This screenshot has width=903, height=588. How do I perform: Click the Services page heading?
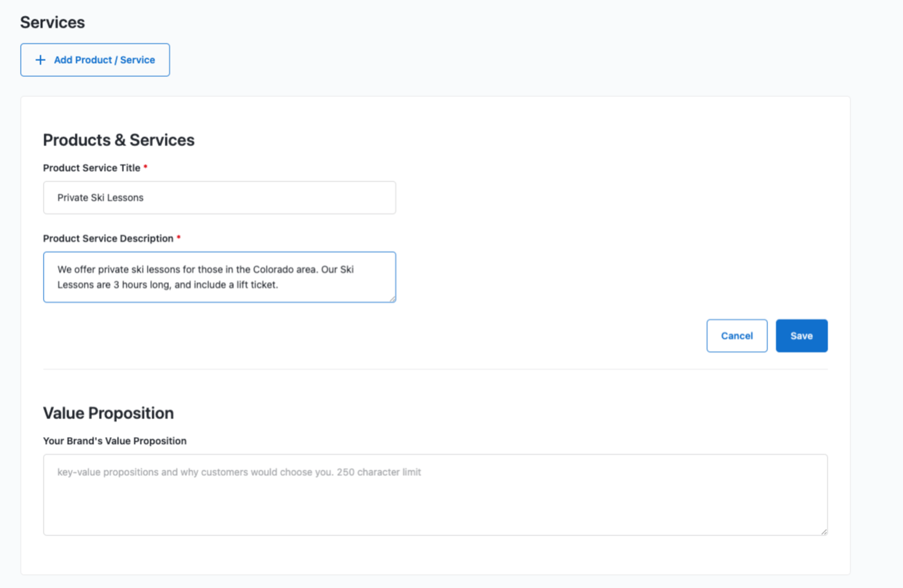53,22
